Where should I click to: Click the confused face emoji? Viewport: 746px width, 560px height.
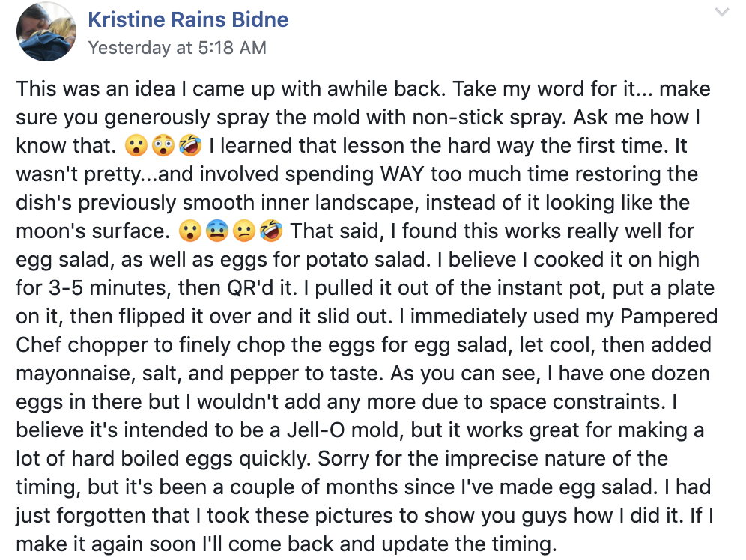pyautogui.click(x=244, y=231)
